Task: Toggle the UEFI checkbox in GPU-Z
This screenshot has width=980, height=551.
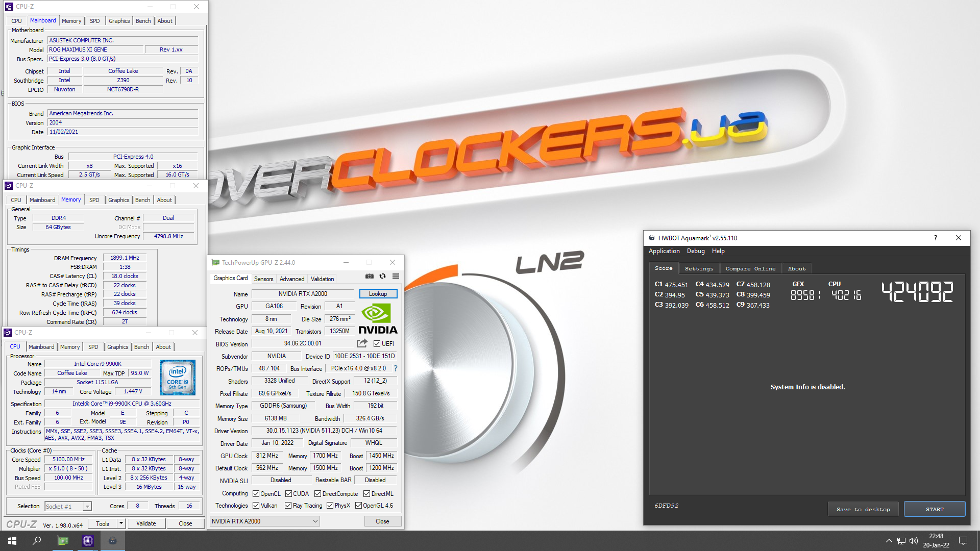Action: tap(377, 344)
